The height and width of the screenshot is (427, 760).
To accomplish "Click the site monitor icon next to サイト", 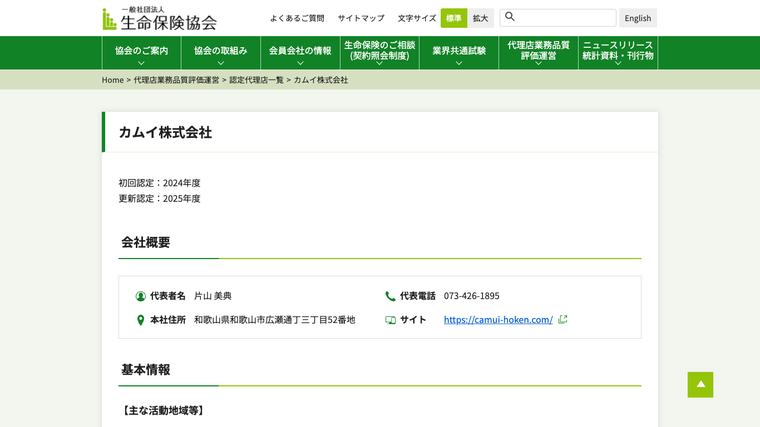I will click(390, 320).
